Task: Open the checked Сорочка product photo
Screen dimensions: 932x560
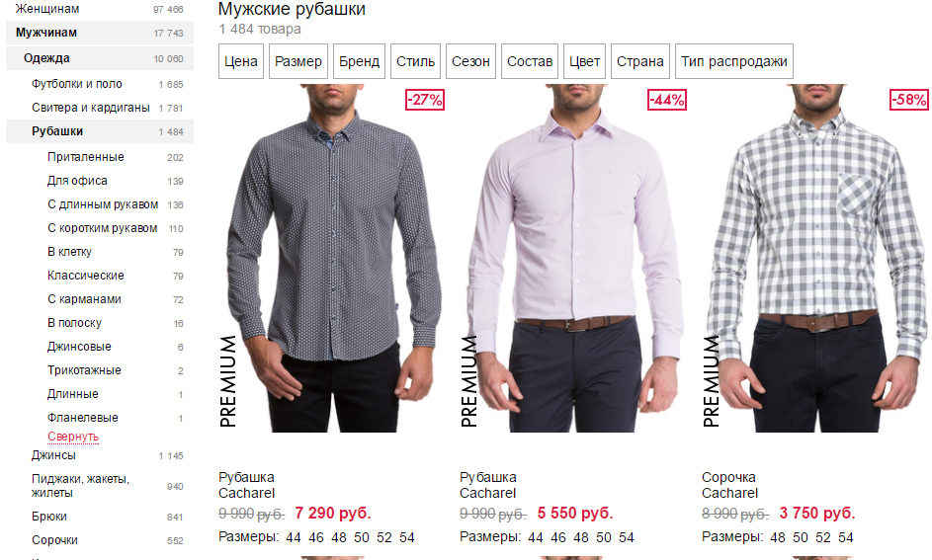Action: (x=815, y=259)
